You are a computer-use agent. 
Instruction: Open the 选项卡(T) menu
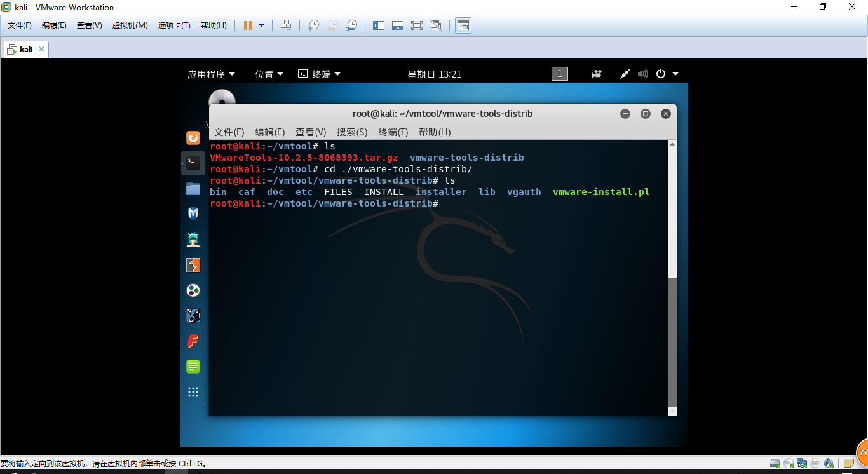coord(174,25)
